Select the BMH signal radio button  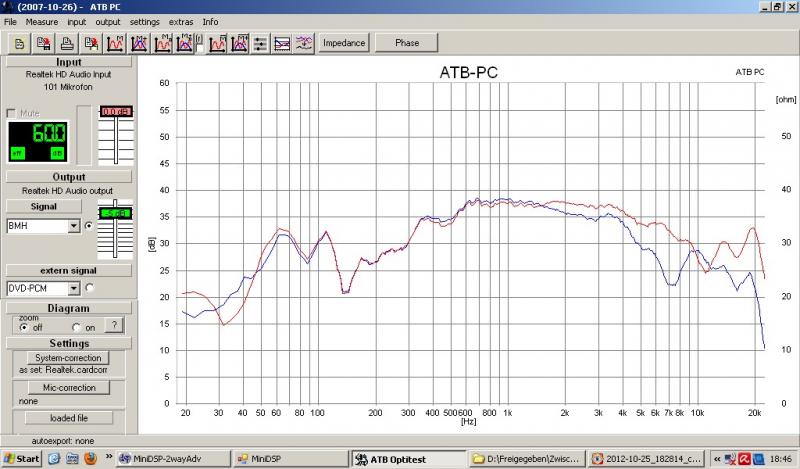click(89, 226)
